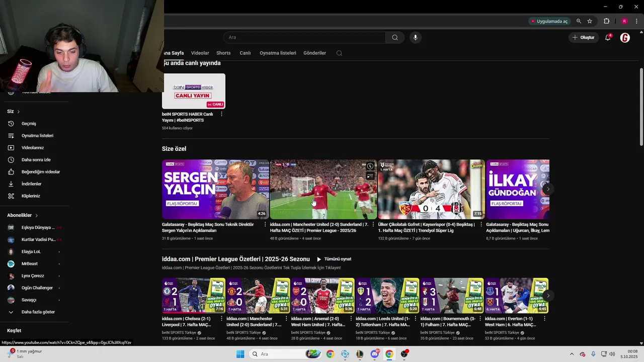
Task: Open Bournemouth (3-1) Fulham thumbnail
Action: [x=452, y=296]
